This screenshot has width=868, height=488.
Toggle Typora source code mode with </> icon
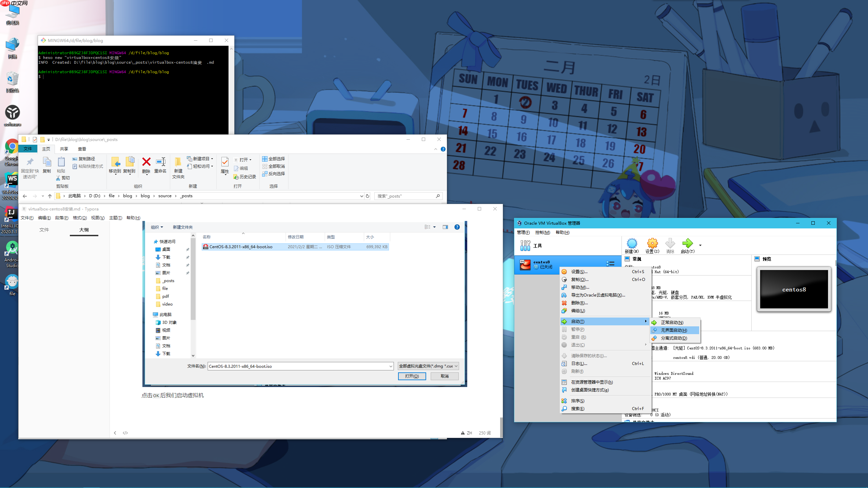[x=125, y=433]
